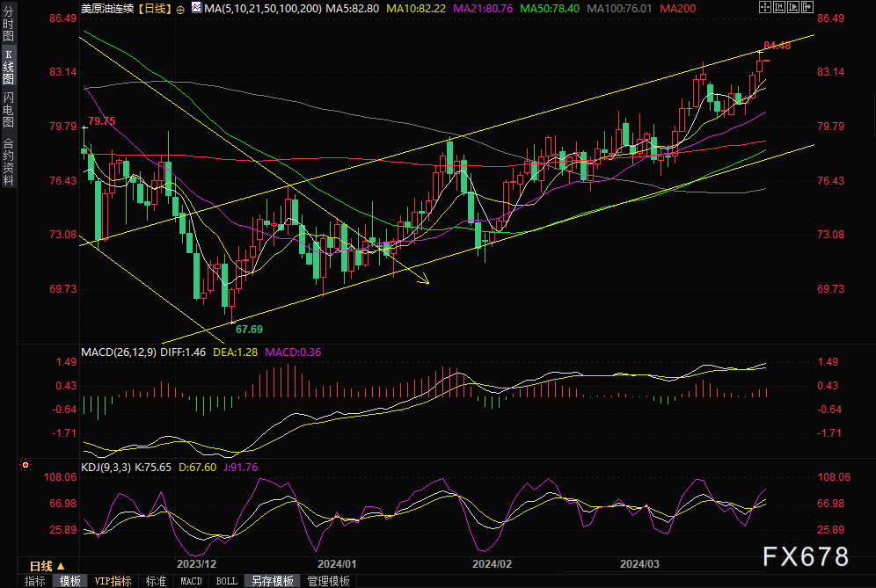This screenshot has width=876, height=588.
Task: Click the 2024/02 date axis label
Action: click(492, 564)
